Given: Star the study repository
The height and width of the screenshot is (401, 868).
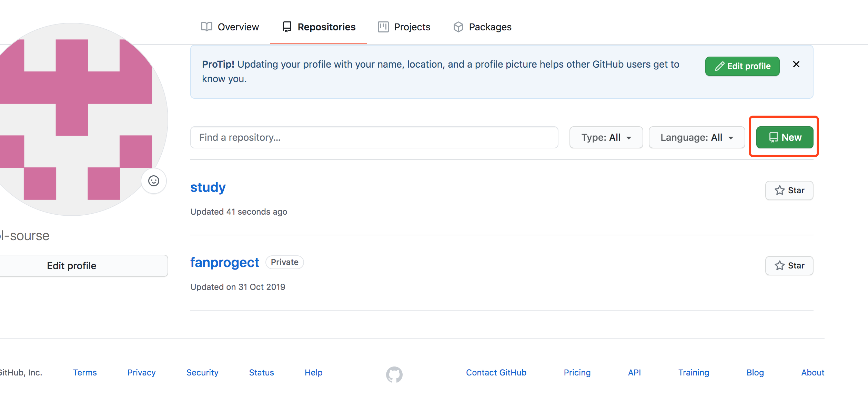Looking at the screenshot, I should coord(789,190).
